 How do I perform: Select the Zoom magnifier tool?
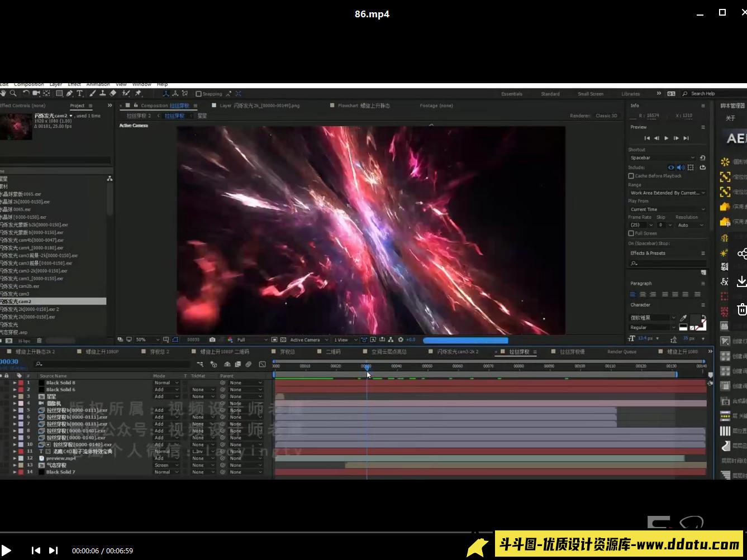point(13,93)
